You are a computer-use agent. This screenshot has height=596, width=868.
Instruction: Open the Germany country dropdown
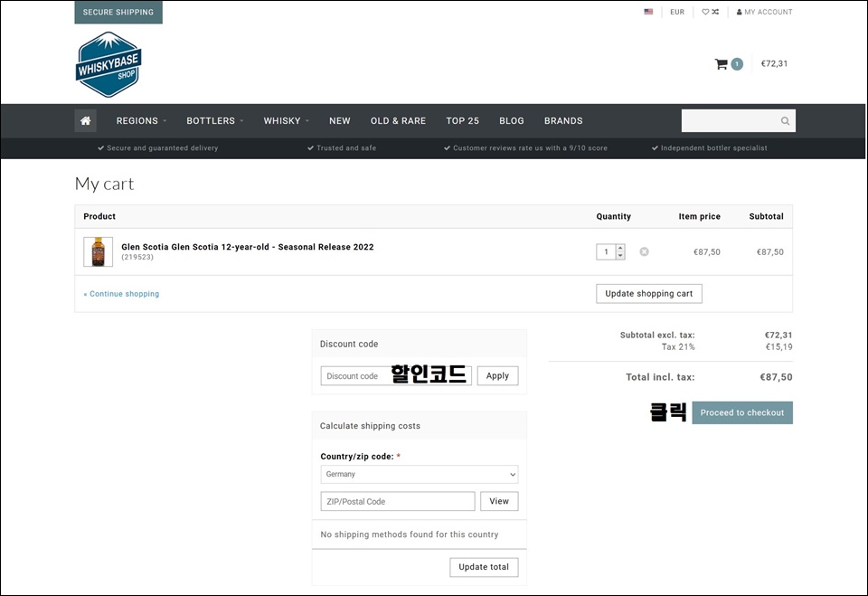419,474
